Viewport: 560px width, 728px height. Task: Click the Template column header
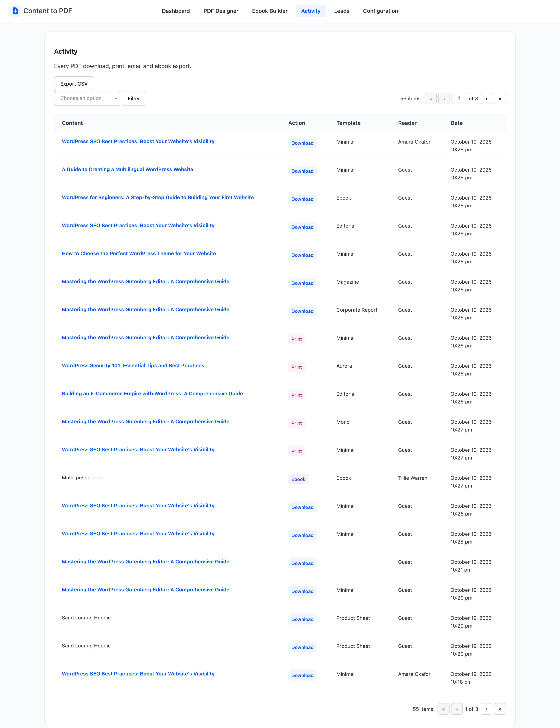pos(348,123)
